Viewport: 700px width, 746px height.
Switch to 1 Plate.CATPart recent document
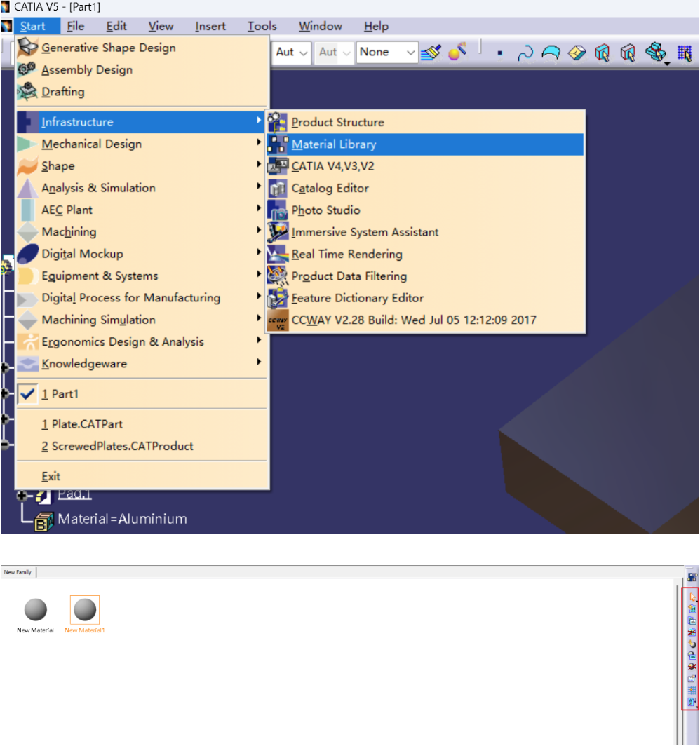coord(142,424)
